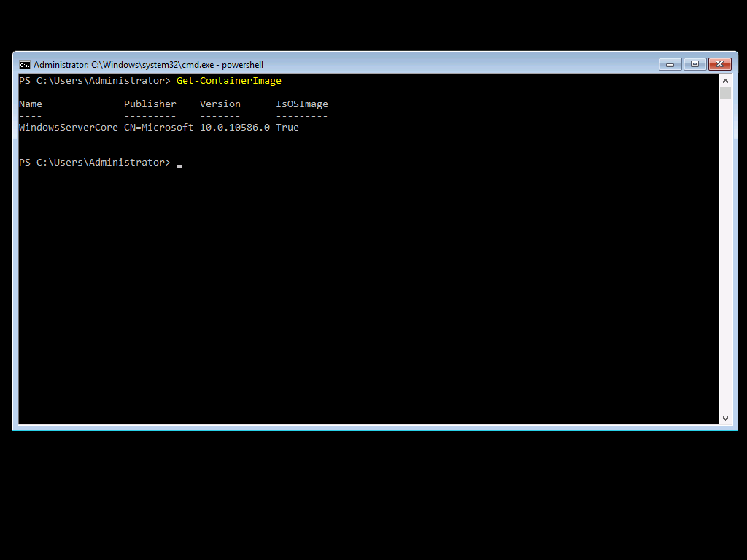Click the Name column header text

coord(30,104)
